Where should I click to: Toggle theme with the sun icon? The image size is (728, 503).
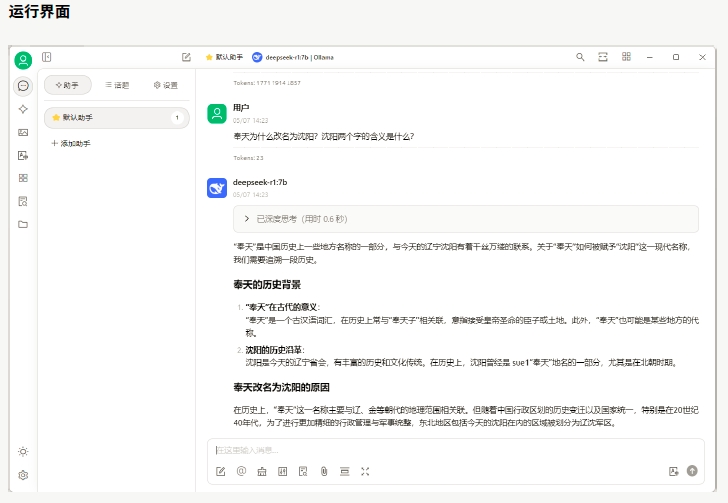(x=23, y=451)
